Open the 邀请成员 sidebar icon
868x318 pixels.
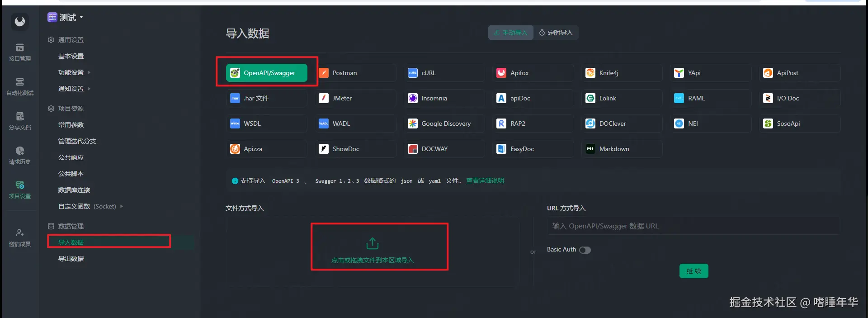(x=20, y=238)
